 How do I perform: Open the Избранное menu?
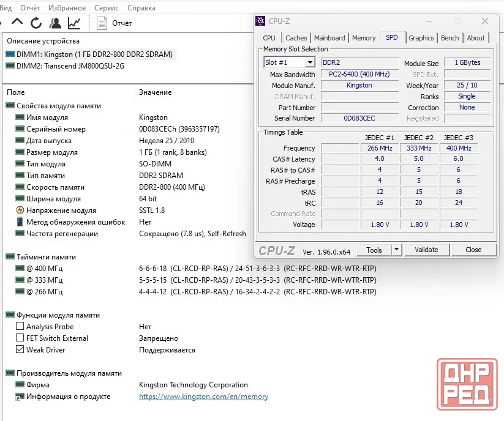click(x=67, y=8)
